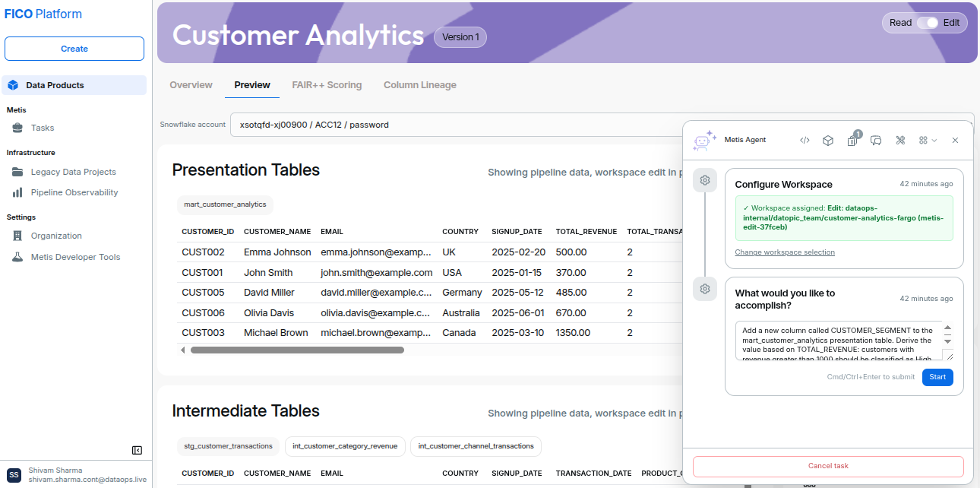Click the Data Products cube icon
This screenshot has height=488, width=980.
click(13, 85)
